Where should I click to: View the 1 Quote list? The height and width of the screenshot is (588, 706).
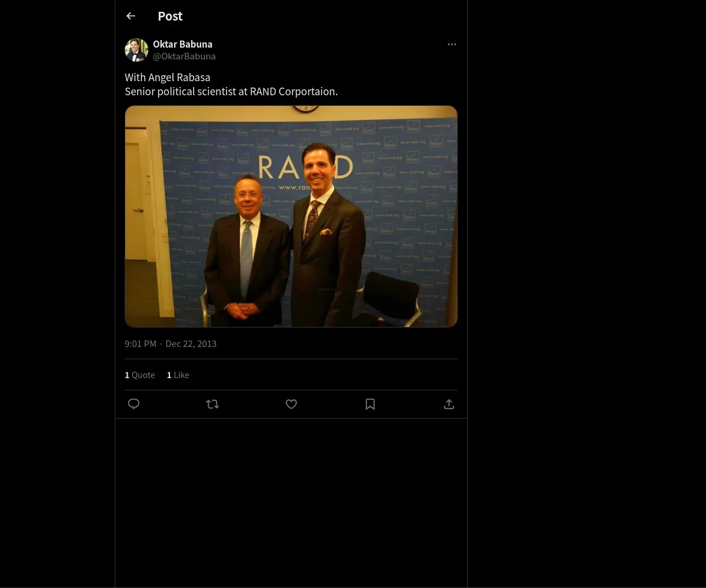click(140, 375)
